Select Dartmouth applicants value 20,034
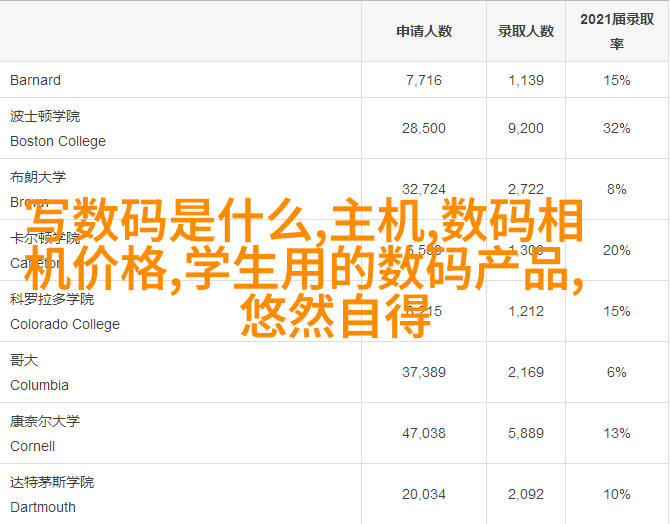Viewport: 670px width, 524px height. click(x=424, y=495)
